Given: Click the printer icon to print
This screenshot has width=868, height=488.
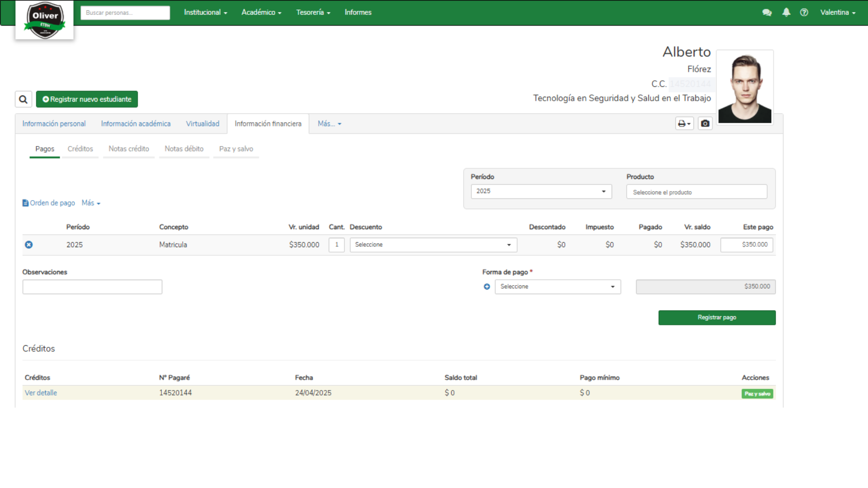Looking at the screenshot, I should (x=683, y=123).
